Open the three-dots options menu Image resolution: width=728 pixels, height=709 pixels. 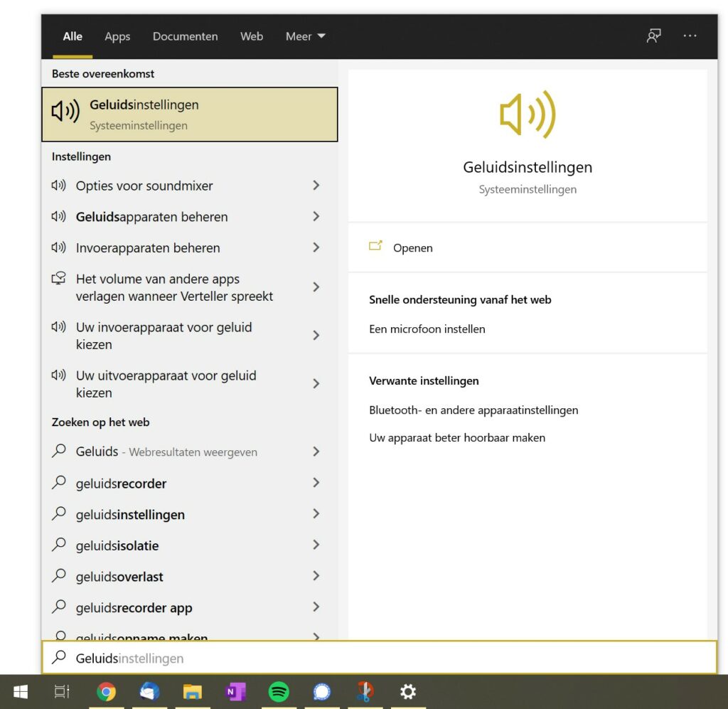[x=690, y=36]
